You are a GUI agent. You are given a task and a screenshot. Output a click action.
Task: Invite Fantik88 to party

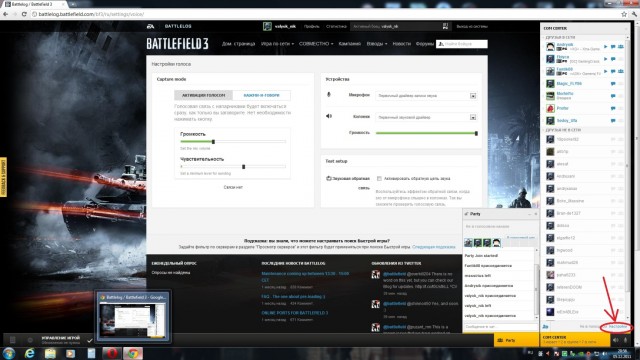click(x=621, y=71)
